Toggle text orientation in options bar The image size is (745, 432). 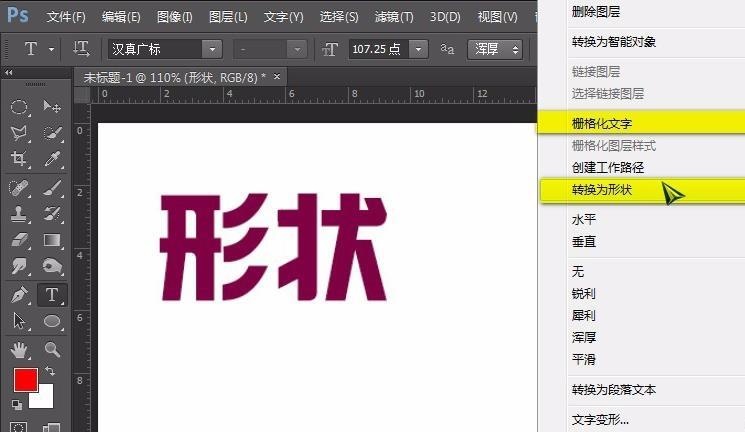coord(81,49)
